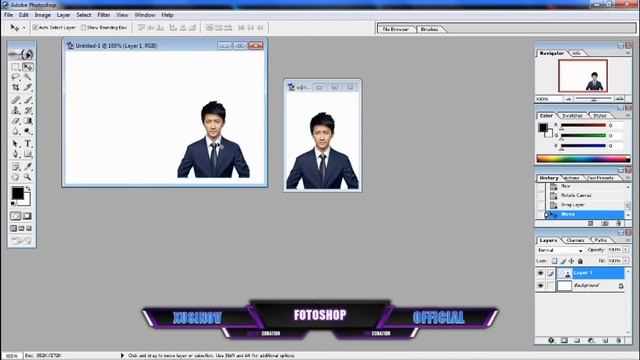Open the Image menu
The width and height of the screenshot is (640, 360).
pyautogui.click(x=42, y=15)
